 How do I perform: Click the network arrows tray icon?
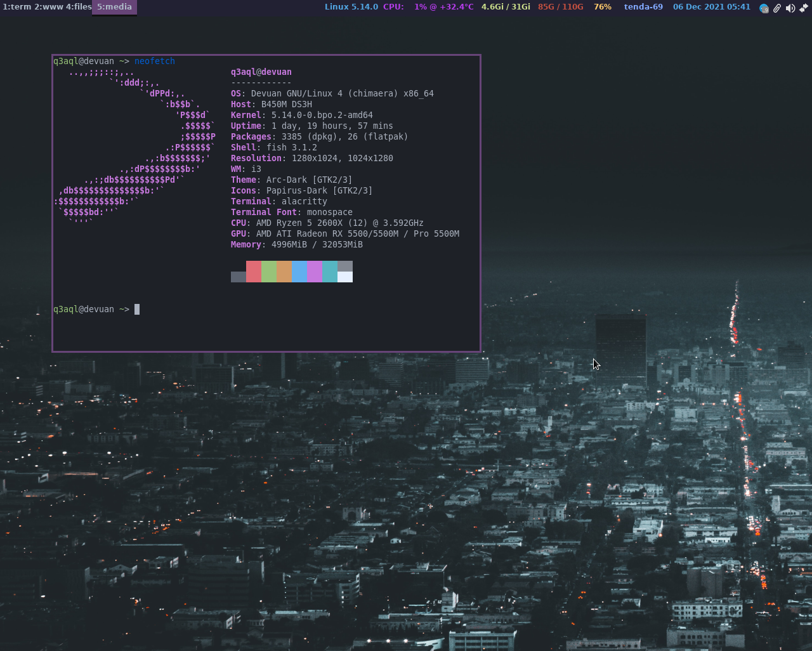click(x=804, y=8)
